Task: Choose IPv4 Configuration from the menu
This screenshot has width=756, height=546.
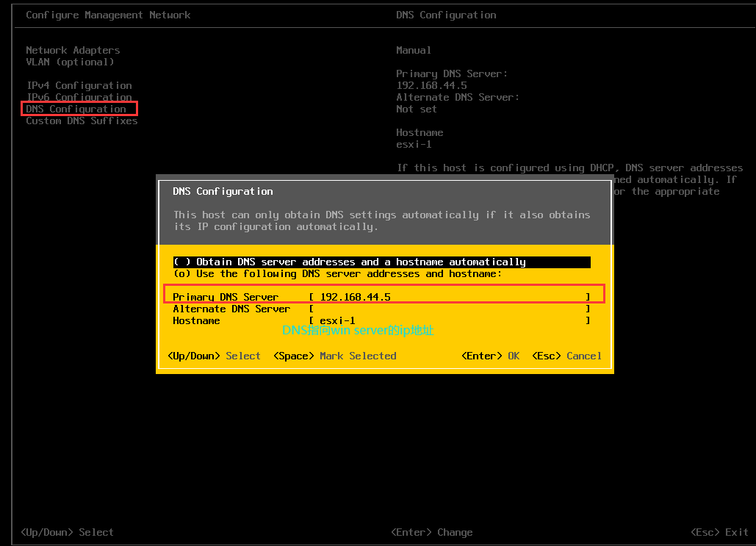Action: [x=79, y=85]
